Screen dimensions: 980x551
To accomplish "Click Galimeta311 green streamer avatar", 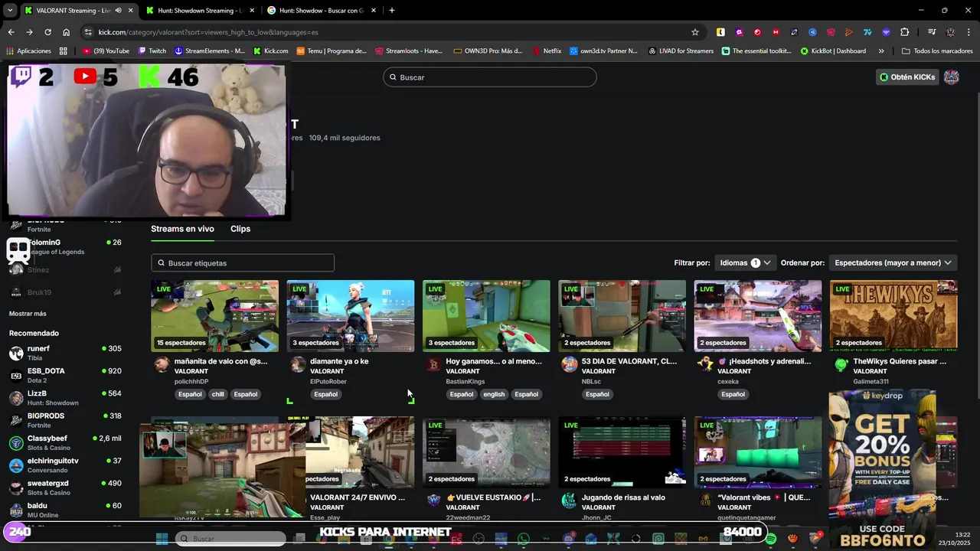I will (x=841, y=364).
